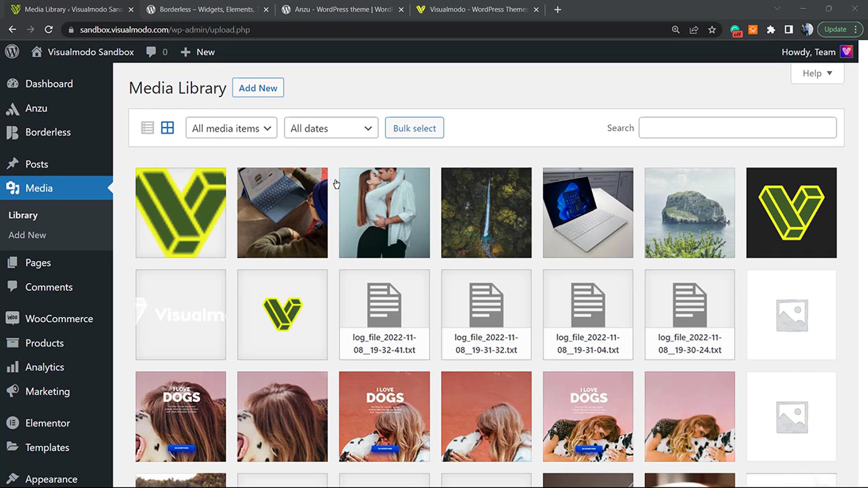The image size is (868, 488).
Task: Select the white laptop photo thumbnail
Action: pos(588,213)
